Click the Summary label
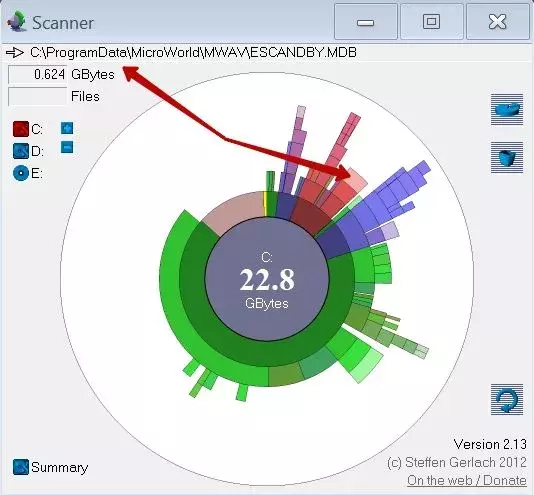 coord(60,467)
